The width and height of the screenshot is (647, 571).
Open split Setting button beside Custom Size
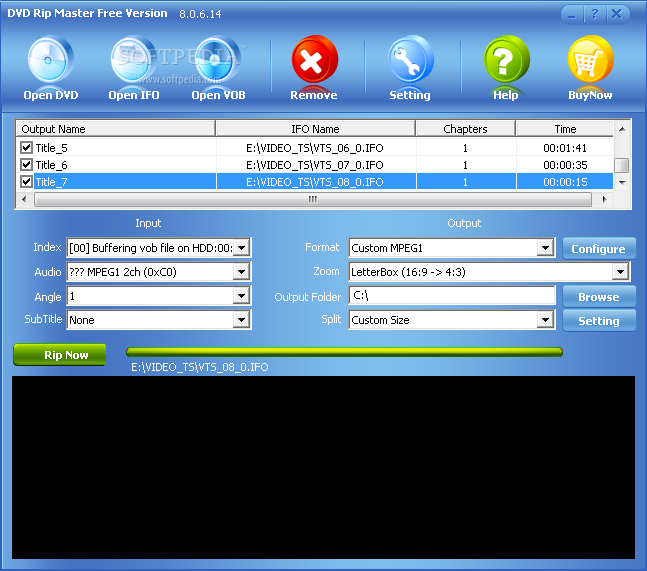click(599, 321)
